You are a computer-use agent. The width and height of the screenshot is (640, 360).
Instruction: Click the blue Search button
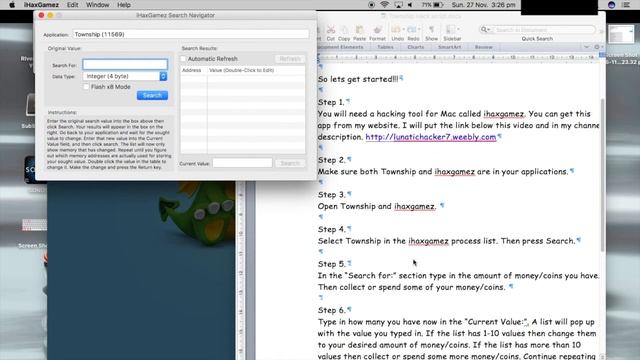(x=152, y=95)
